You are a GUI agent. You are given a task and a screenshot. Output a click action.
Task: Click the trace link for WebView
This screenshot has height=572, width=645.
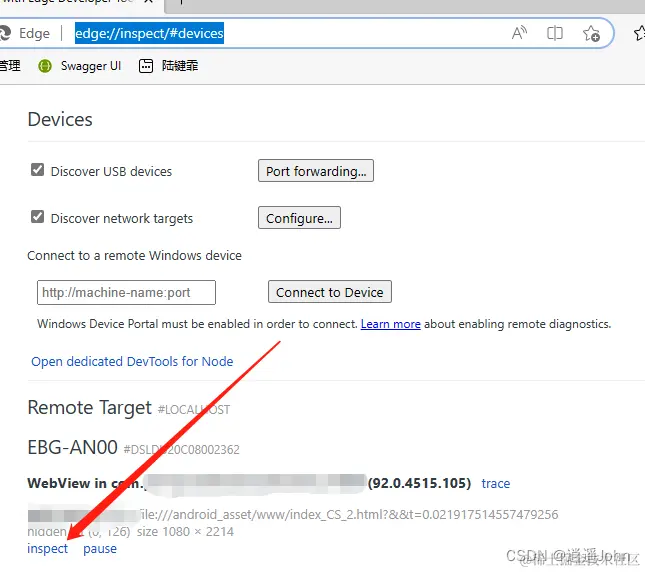(x=496, y=483)
